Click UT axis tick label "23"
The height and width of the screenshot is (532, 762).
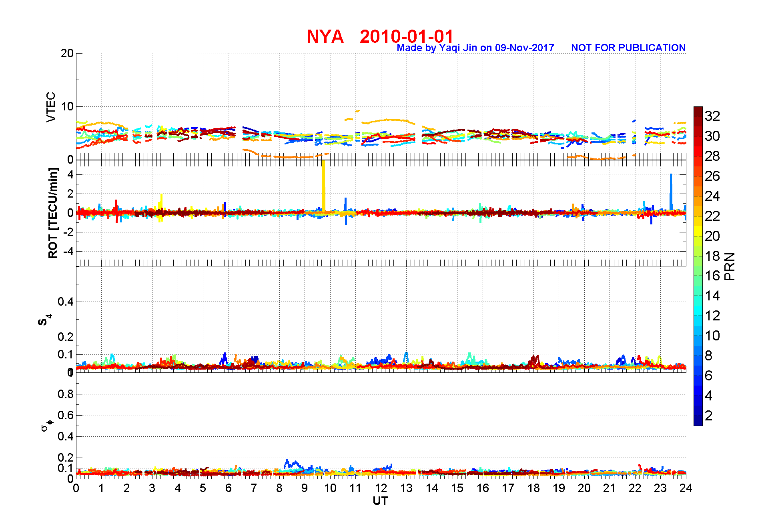[x=660, y=488]
